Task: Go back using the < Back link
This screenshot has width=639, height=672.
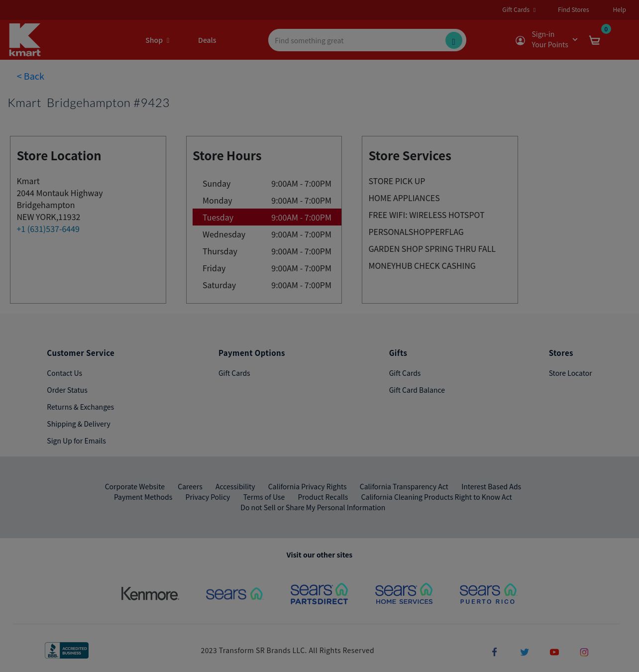Action: point(30,76)
